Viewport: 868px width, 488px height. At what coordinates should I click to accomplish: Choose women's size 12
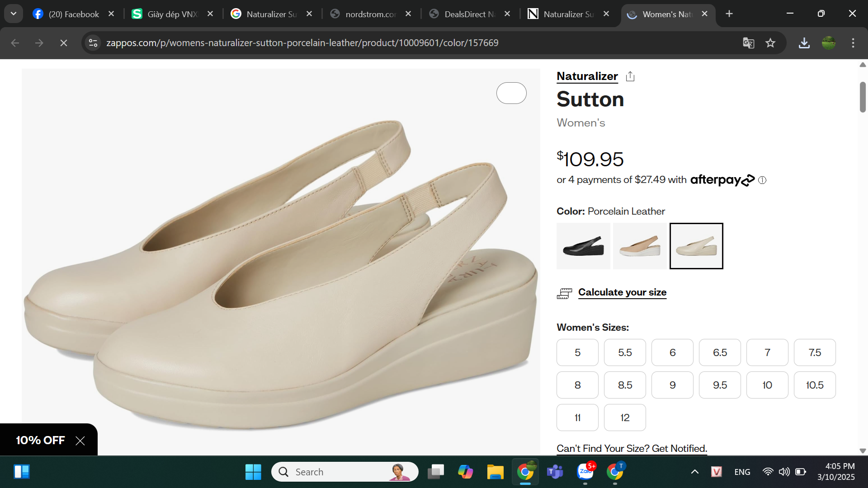[625, 418]
